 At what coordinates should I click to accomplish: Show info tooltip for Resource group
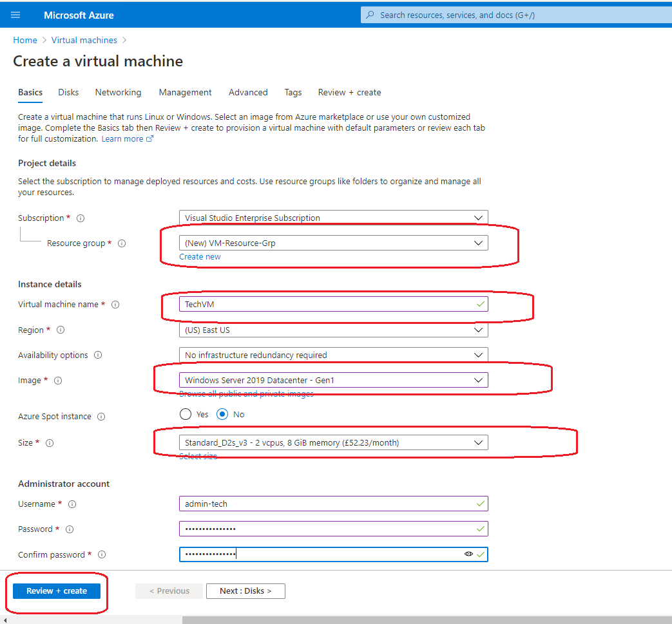(x=122, y=243)
